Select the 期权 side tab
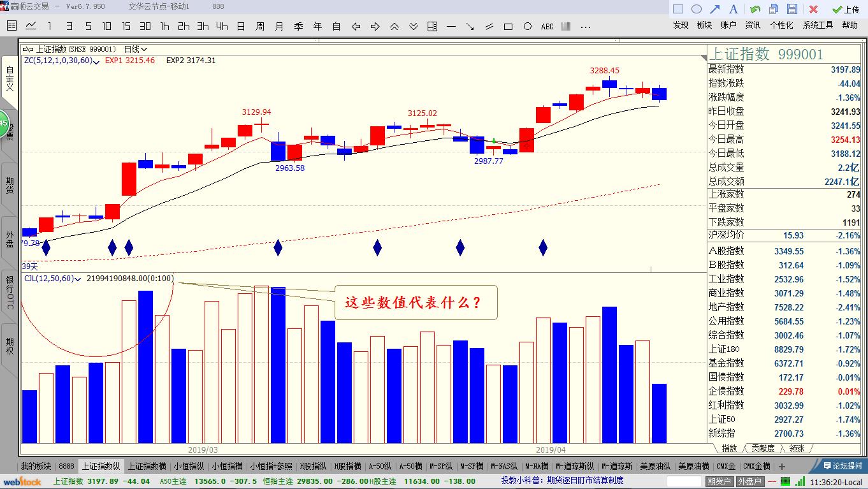Image resolution: width=868 pixels, height=489 pixels. (10, 346)
